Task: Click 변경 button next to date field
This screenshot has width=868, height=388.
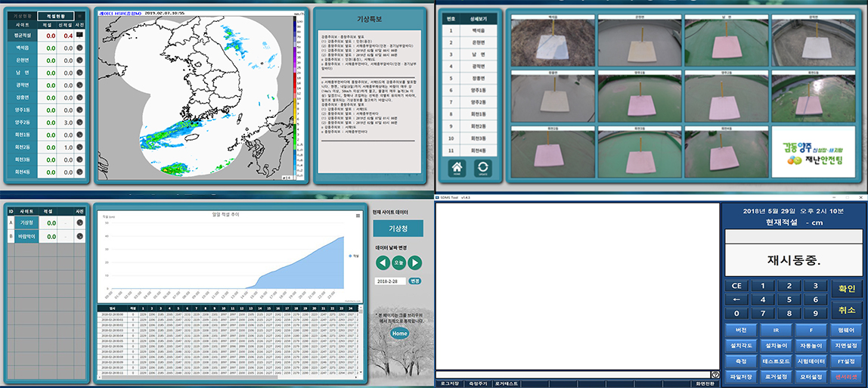Action: [x=414, y=281]
